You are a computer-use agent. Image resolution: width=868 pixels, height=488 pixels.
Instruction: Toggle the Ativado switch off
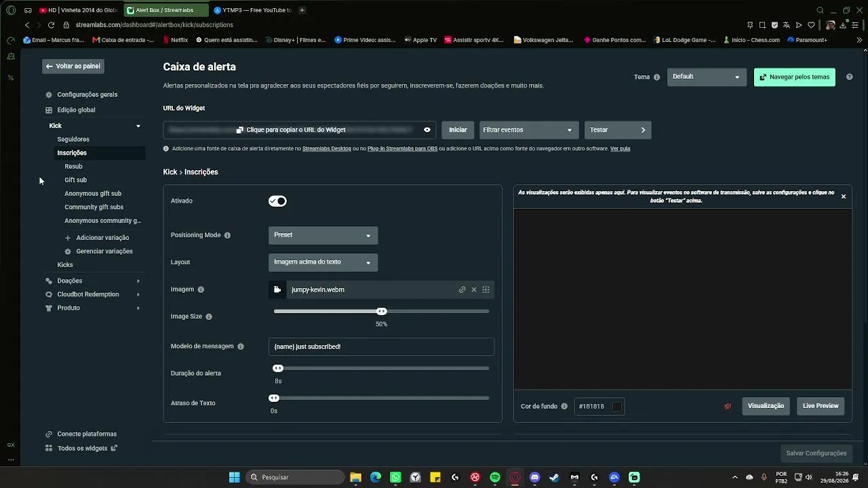277,201
